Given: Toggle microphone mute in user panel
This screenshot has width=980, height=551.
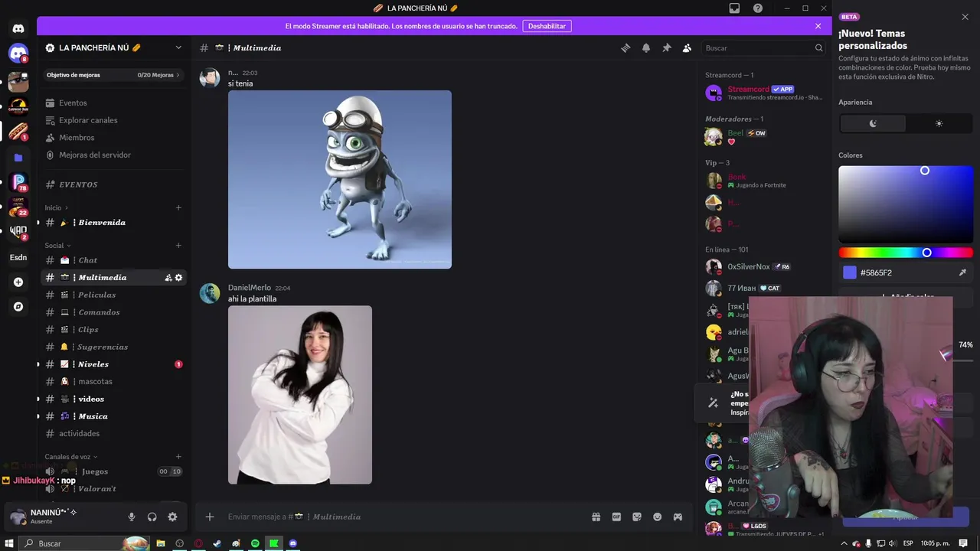Looking at the screenshot, I should pyautogui.click(x=132, y=517).
